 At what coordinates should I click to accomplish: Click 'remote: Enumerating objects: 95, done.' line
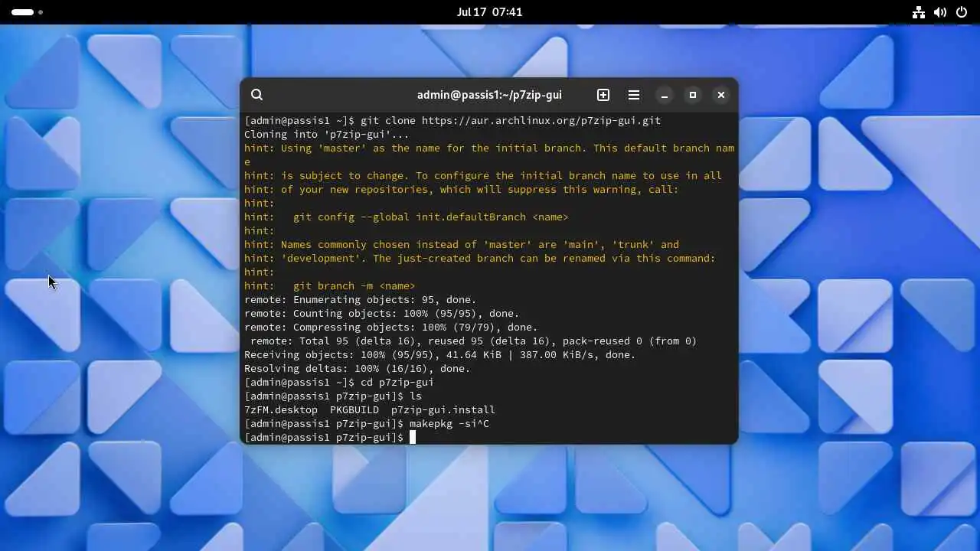tap(361, 300)
